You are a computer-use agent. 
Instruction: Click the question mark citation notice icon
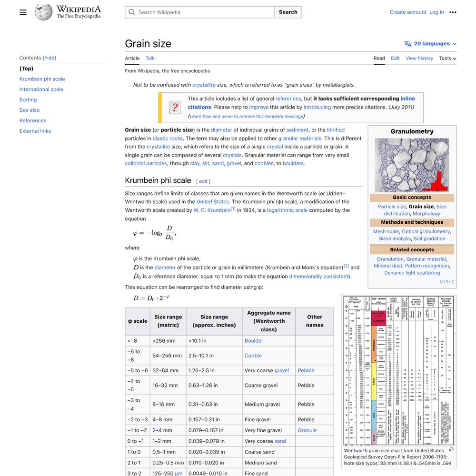[175, 108]
